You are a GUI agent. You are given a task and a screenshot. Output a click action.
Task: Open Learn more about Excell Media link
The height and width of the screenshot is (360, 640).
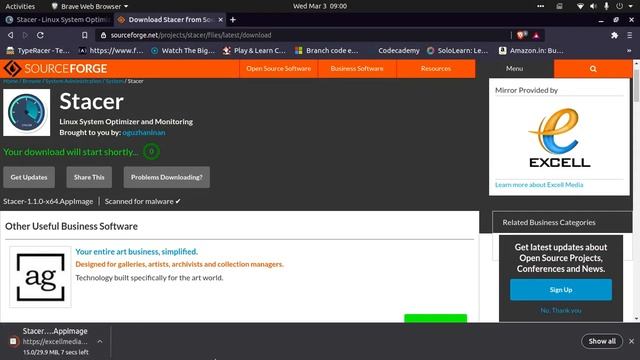(539, 185)
